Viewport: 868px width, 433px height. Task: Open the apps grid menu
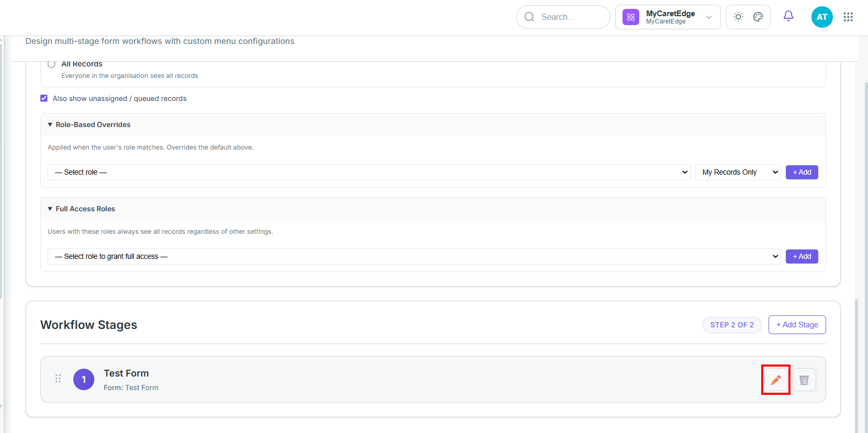[x=848, y=17]
